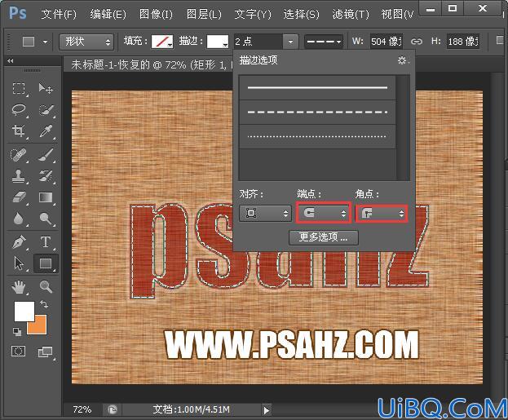
Task: Open the Type menu
Action: [253, 14]
